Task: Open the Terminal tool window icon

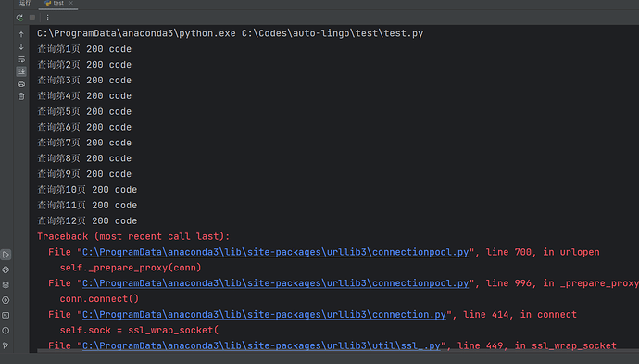Action: pos(6,315)
